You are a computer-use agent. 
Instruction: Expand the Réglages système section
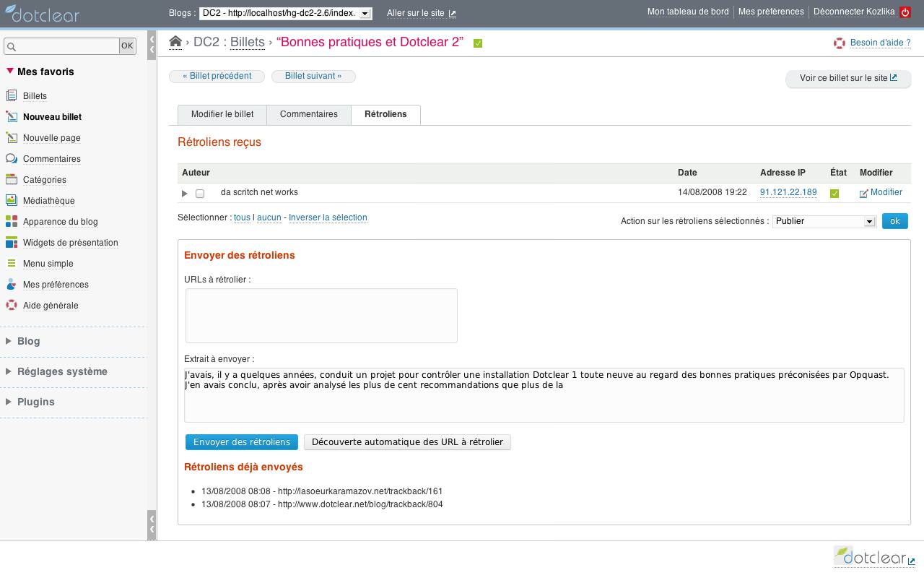[x=62, y=371]
